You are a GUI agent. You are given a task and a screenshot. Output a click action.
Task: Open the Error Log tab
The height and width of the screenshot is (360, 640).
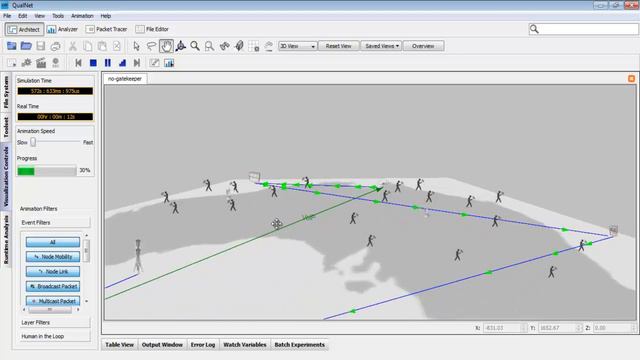click(x=203, y=345)
